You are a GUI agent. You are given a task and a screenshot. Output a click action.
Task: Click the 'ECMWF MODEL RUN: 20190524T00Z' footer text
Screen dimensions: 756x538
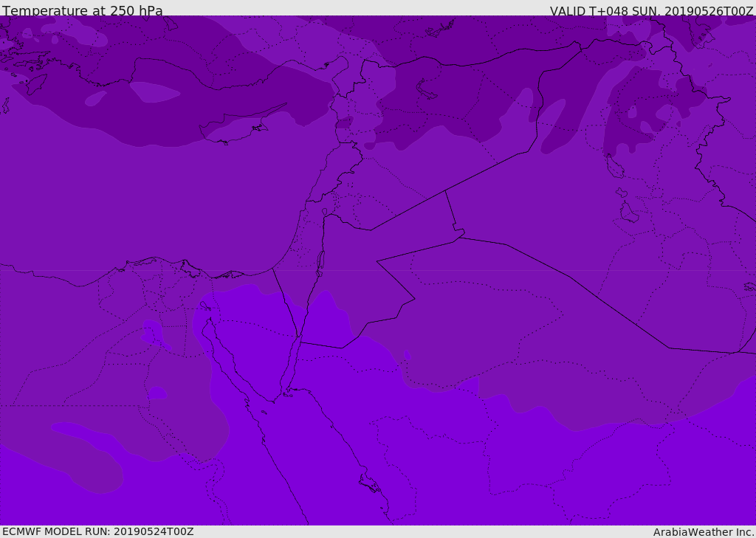98,531
